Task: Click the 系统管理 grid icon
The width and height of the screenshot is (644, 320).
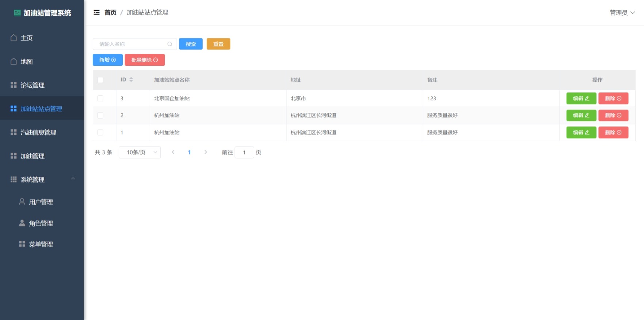Action: coord(14,179)
